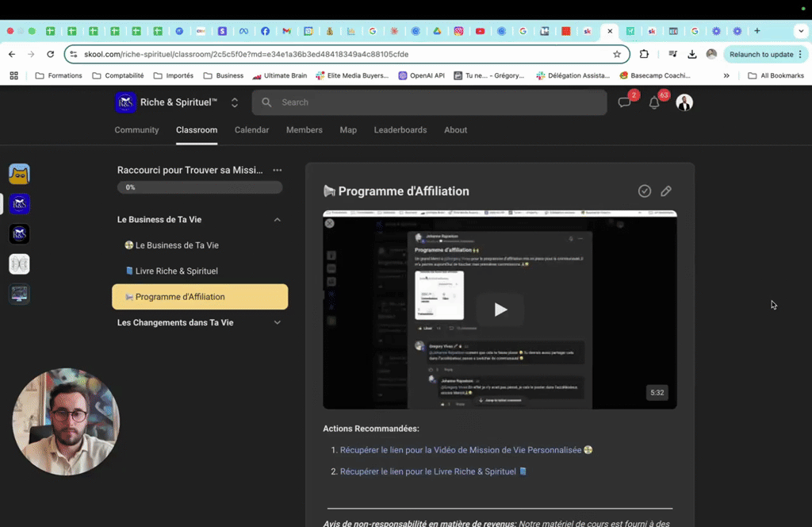812x527 pixels.
Task: Open profile avatar in Skool header
Action: pyautogui.click(x=684, y=102)
